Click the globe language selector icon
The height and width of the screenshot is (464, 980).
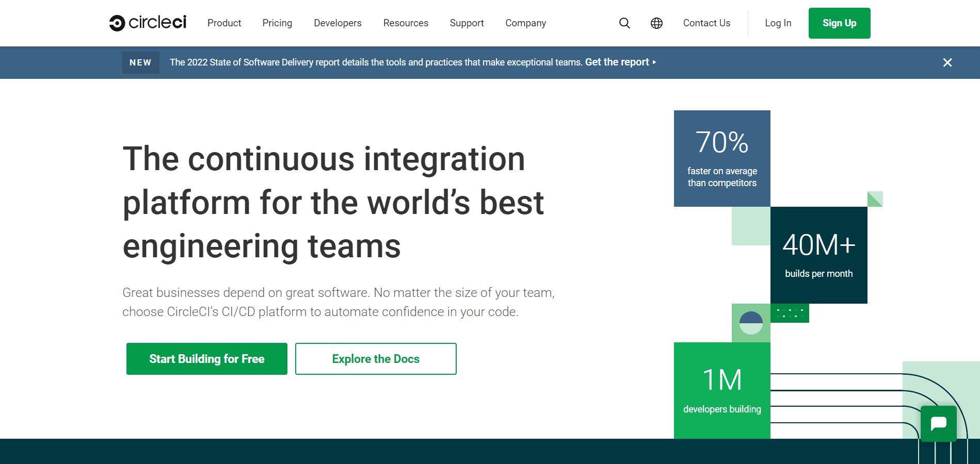[x=656, y=23]
